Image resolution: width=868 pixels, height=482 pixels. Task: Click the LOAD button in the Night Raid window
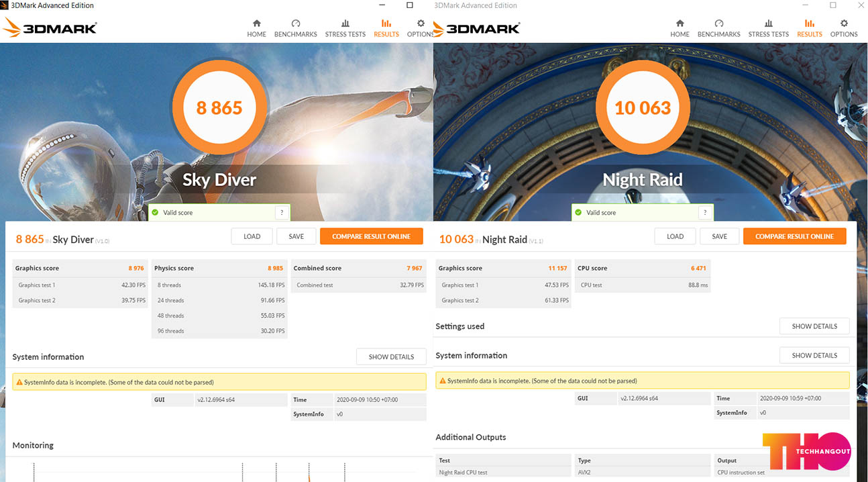click(x=675, y=236)
